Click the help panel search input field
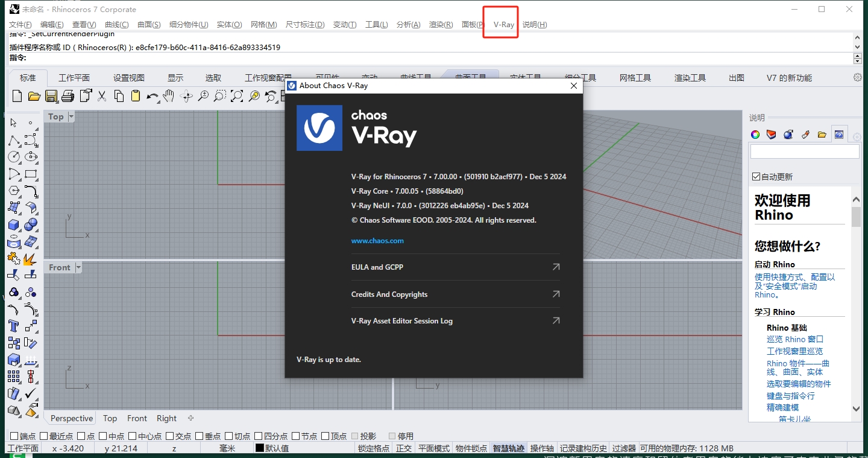Screen dimensions: 868x458 (805, 151)
